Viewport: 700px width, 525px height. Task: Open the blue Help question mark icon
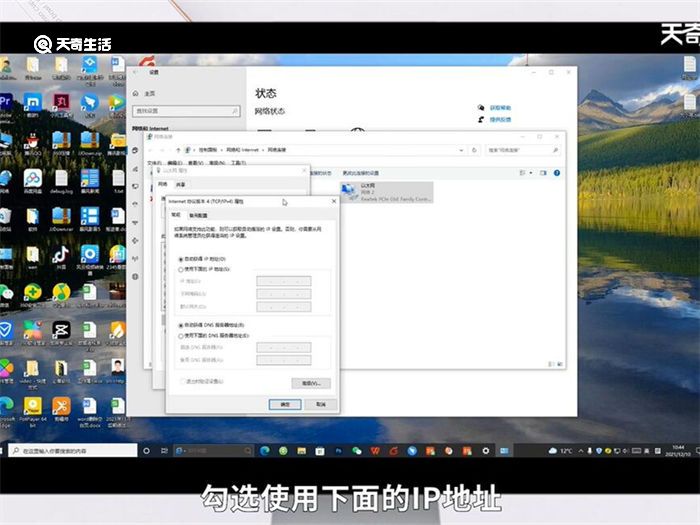click(557, 173)
